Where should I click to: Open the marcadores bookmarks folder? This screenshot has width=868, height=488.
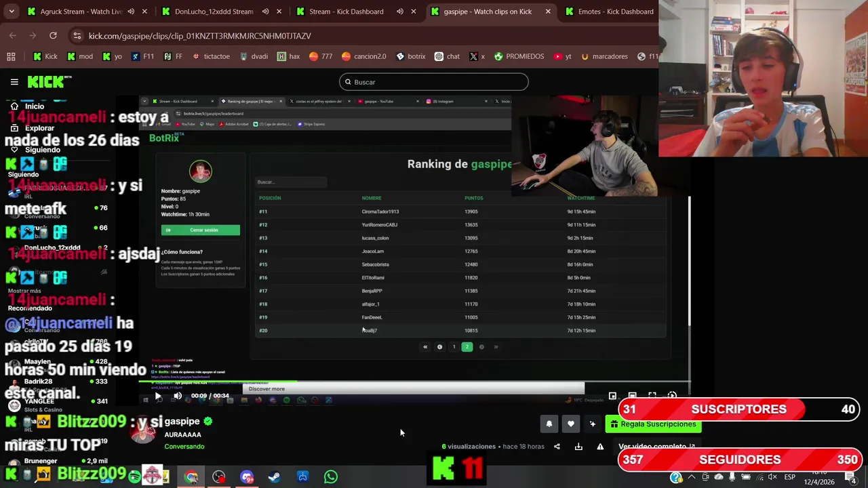pos(604,56)
